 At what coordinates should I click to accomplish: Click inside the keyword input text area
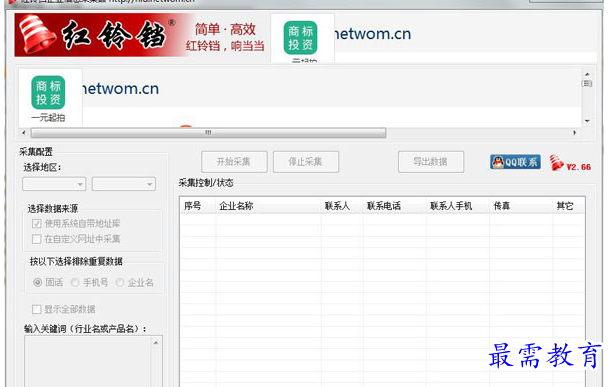88,361
